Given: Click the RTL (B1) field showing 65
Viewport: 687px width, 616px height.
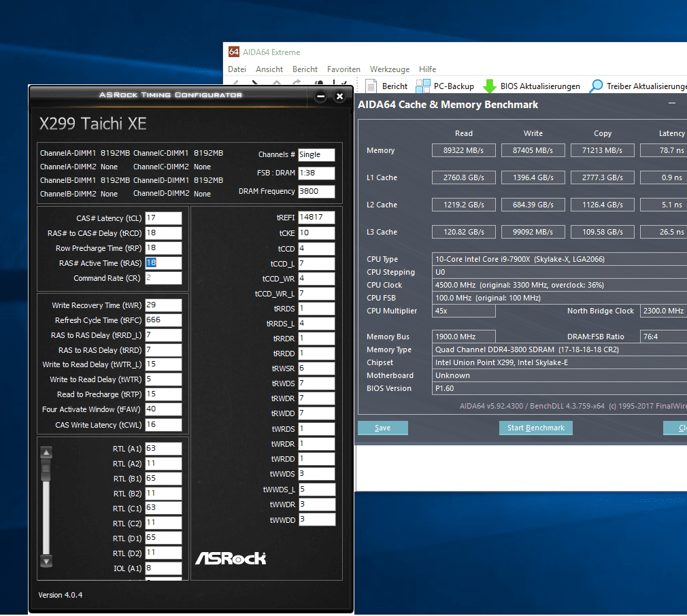Looking at the screenshot, I should [x=163, y=478].
